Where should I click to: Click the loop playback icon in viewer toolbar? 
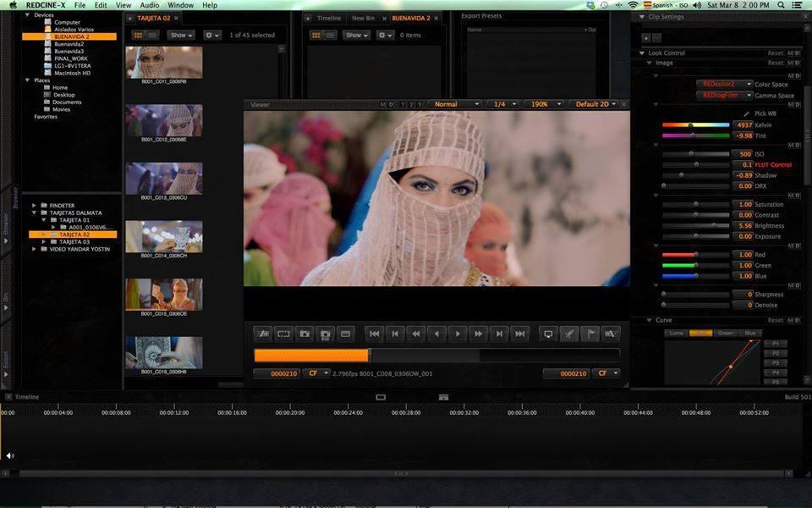283,334
